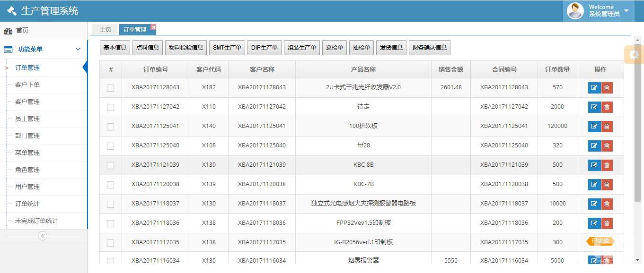Tick checkbox for order XBA20171118036
The height and width of the screenshot is (273, 644).
110,223
